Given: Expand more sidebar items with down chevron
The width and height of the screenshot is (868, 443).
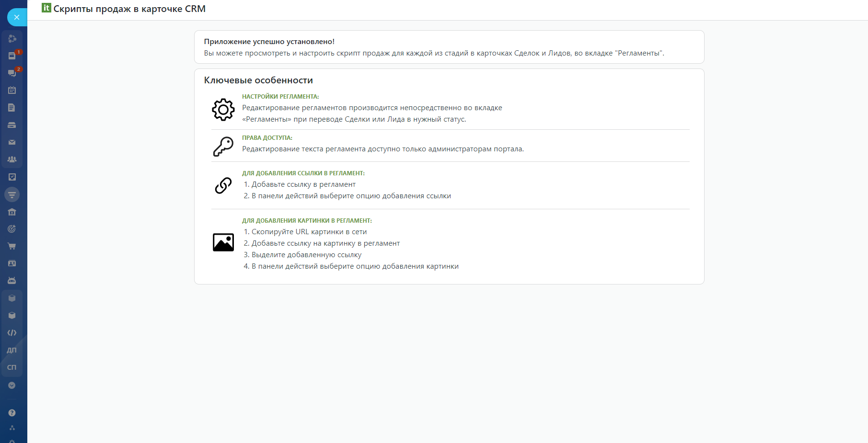Looking at the screenshot, I should (x=12, y=386).
